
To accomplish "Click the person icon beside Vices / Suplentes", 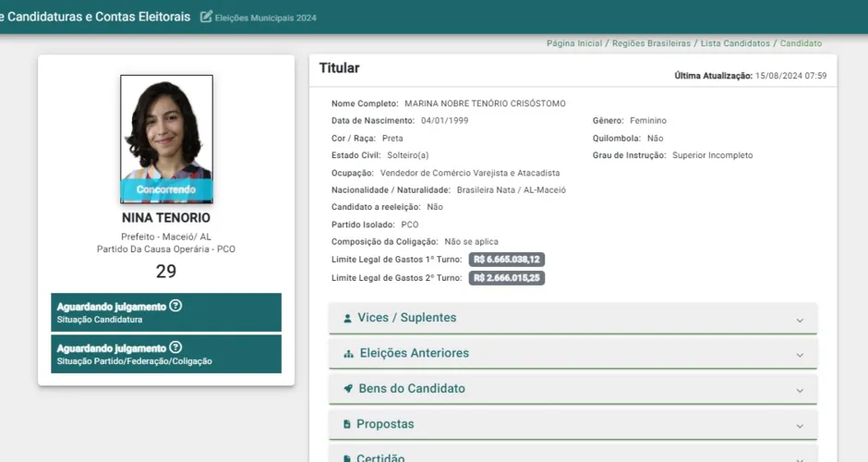I will (347, 319).
